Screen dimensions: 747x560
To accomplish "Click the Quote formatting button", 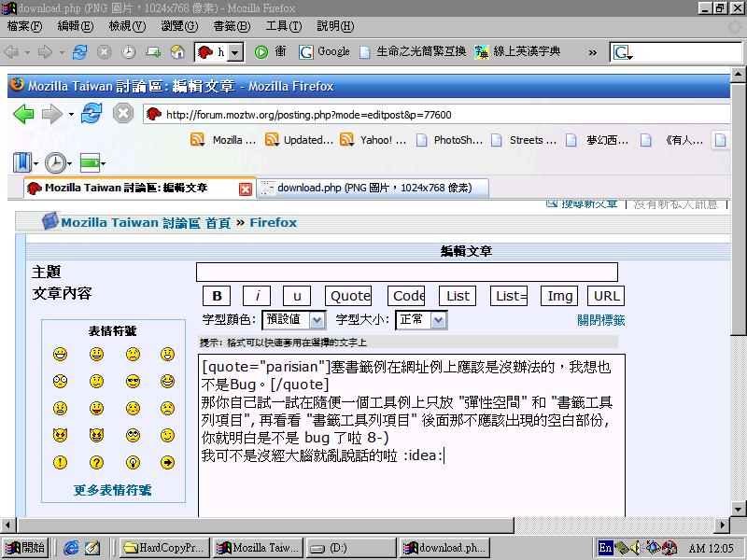I will tap(348, 296).
